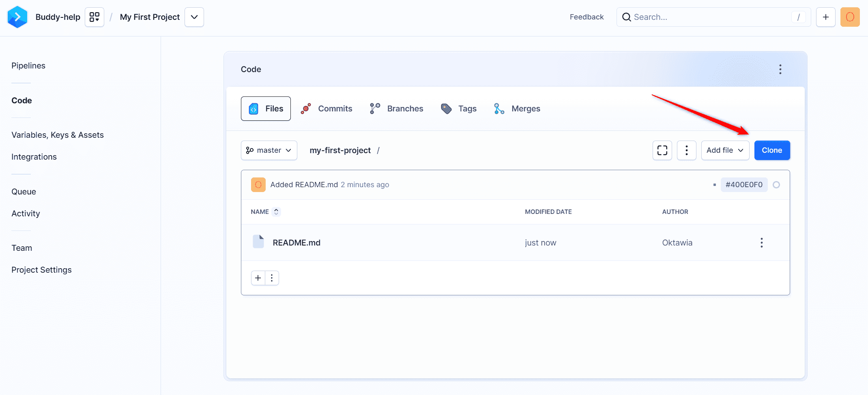Viewport: 868px width, 395px height.
Task: Switch to the Files tab
Action: (266, 109)
